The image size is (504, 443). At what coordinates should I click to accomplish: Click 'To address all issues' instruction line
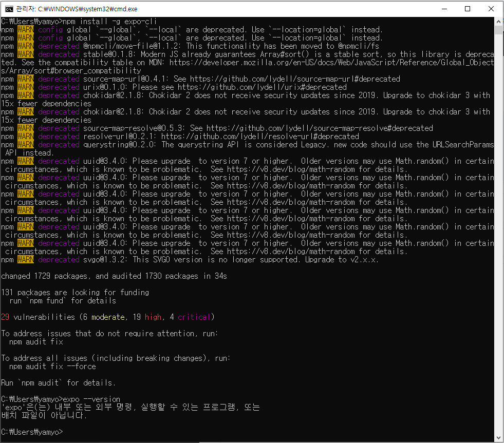[x=116, y=358]
